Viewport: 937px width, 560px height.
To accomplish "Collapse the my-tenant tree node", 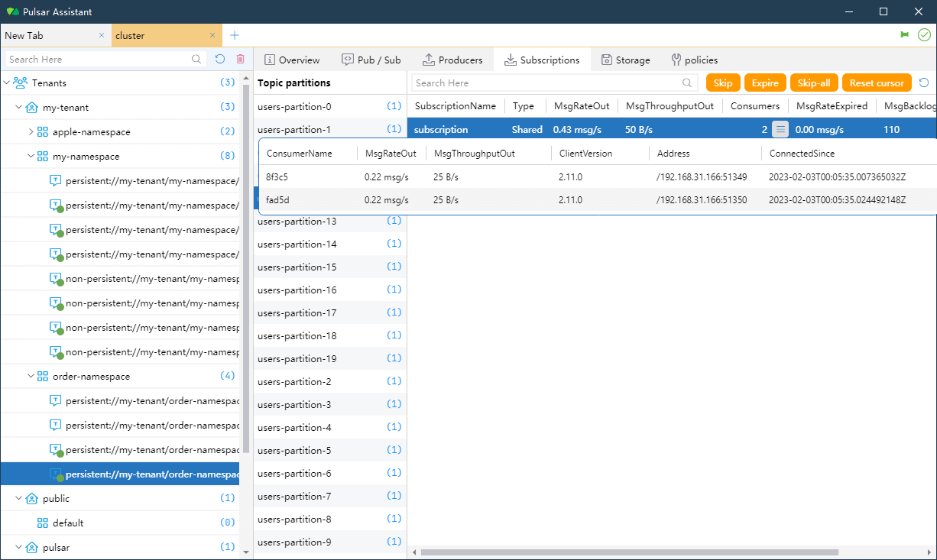I will click(18, 107).
